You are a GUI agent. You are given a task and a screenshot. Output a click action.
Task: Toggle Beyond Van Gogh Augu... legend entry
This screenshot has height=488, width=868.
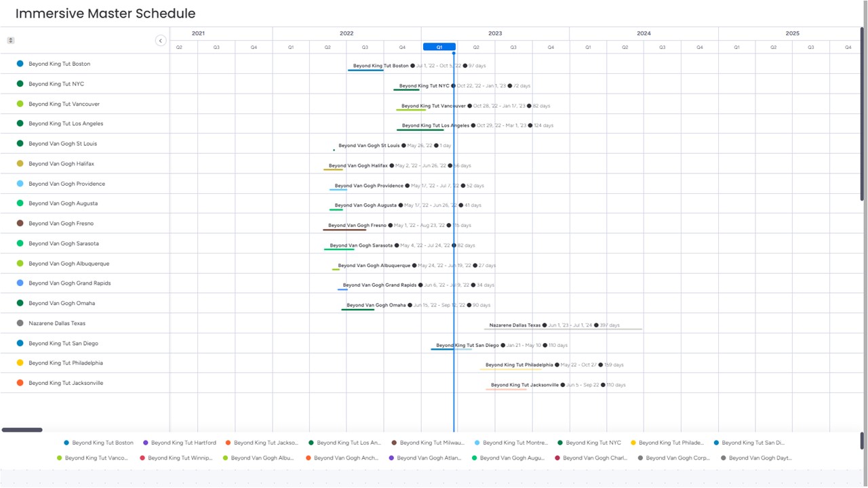click(x=508, y=458)
